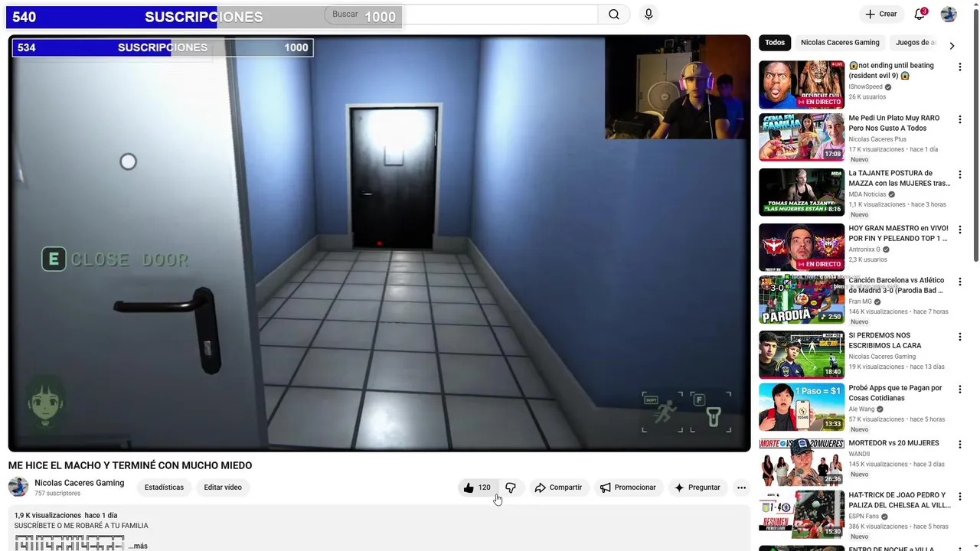Open Estadísticas for the video

pyautogui.click(x=164, y=487)
